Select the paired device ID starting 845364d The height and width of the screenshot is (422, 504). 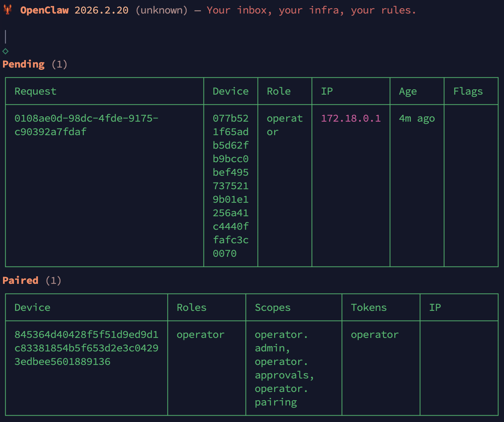[x=86, y=348]
